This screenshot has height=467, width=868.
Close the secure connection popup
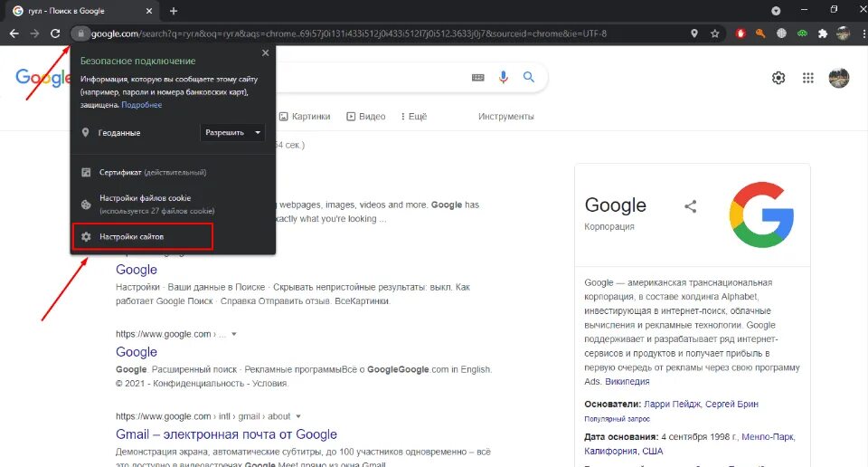pyautogui.click(x=265, y=53)
